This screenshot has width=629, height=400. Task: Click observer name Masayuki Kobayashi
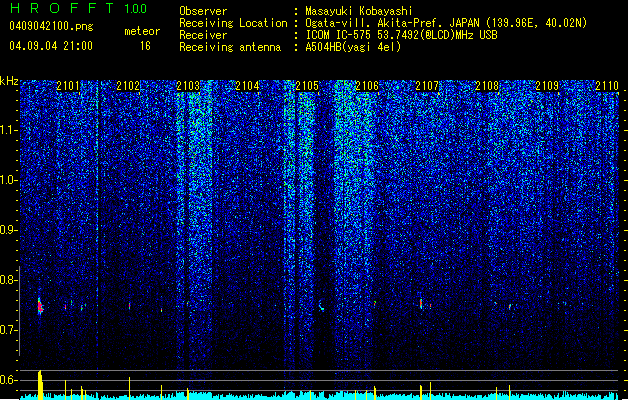coord(359,11)
